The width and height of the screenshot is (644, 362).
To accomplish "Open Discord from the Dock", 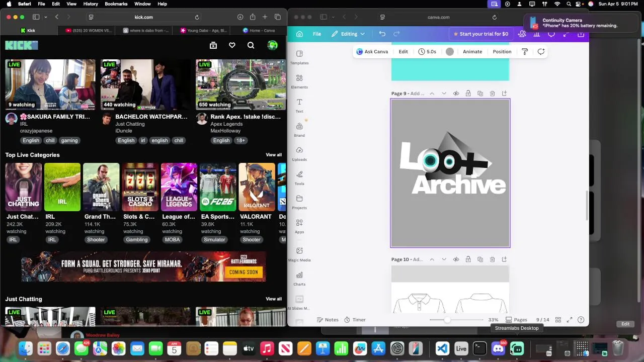I will 498,348.
